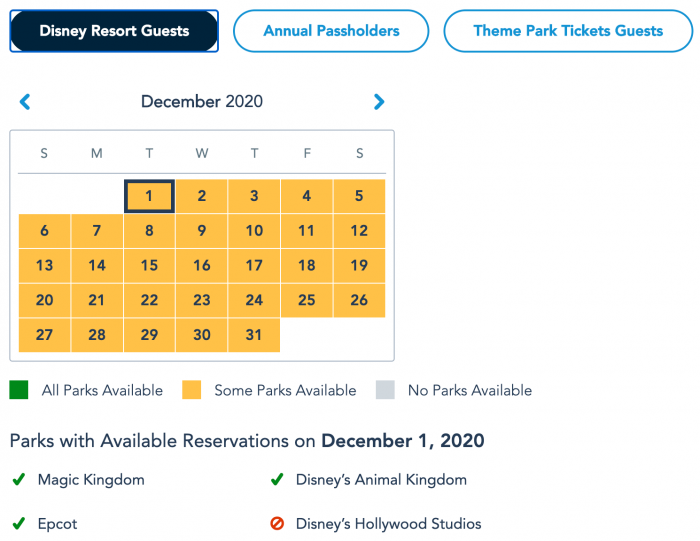
Task: Advance to next month with right chevron
Action: point(379,102)
